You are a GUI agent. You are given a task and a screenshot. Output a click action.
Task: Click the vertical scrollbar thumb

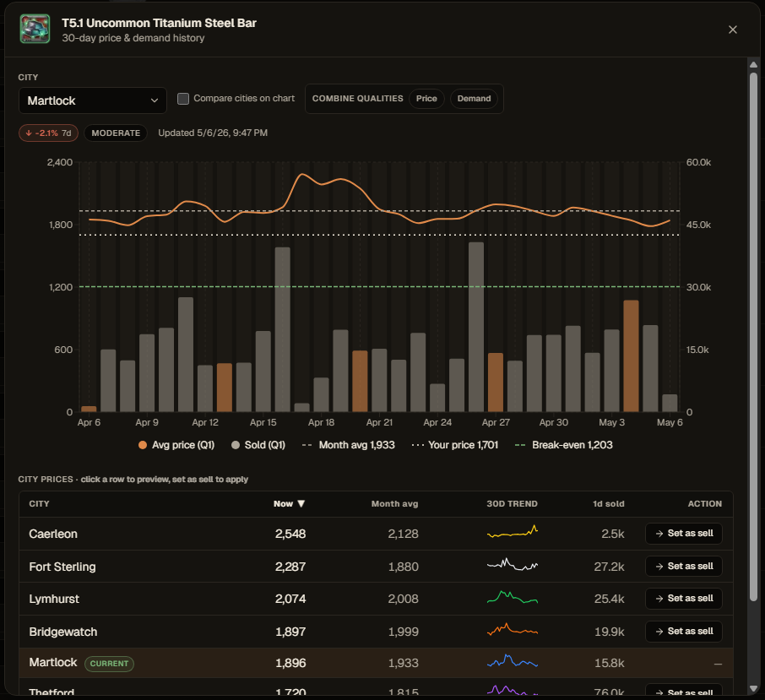753,337
